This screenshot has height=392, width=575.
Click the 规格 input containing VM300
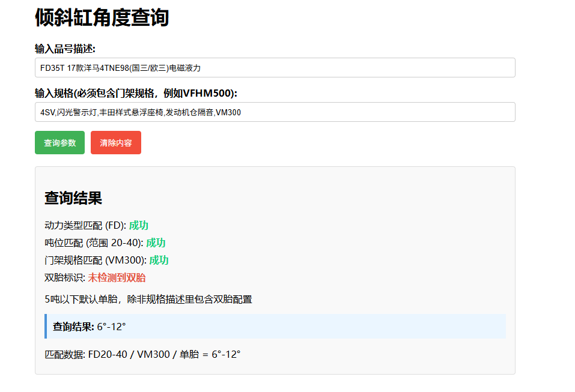click(x=275, y=112)
